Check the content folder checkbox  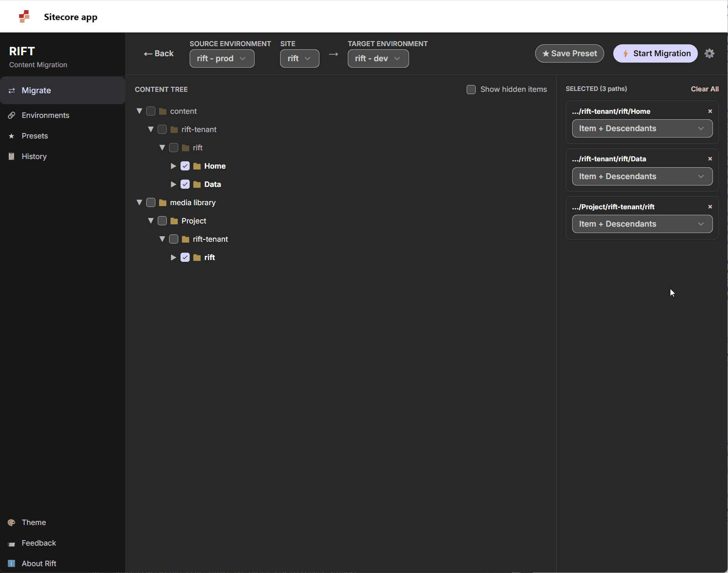(x=151, y=111)
